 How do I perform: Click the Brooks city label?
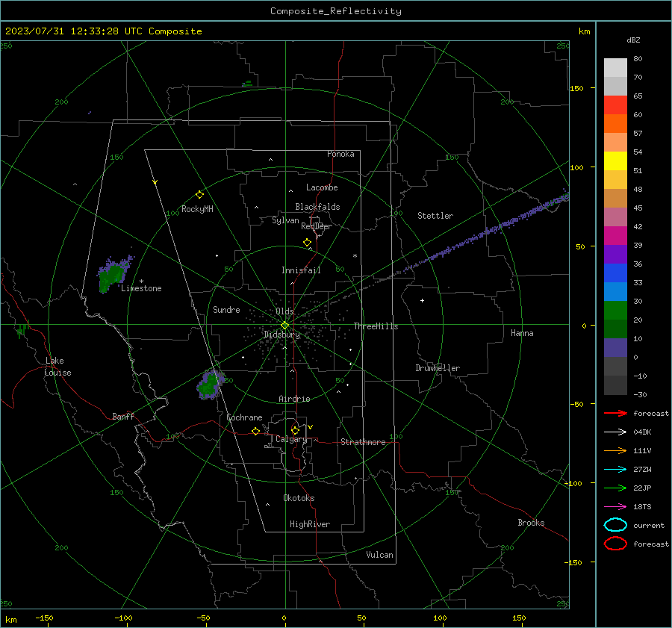coord(531,523)
